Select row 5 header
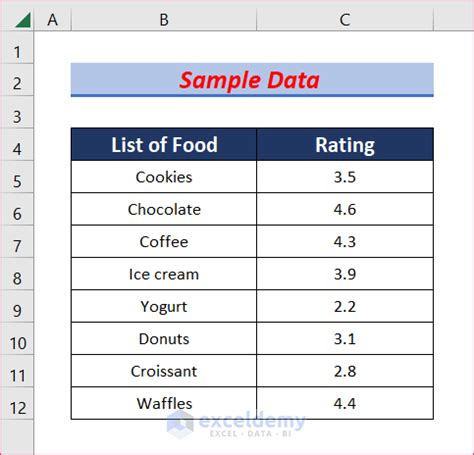 [x=17, y=177]
